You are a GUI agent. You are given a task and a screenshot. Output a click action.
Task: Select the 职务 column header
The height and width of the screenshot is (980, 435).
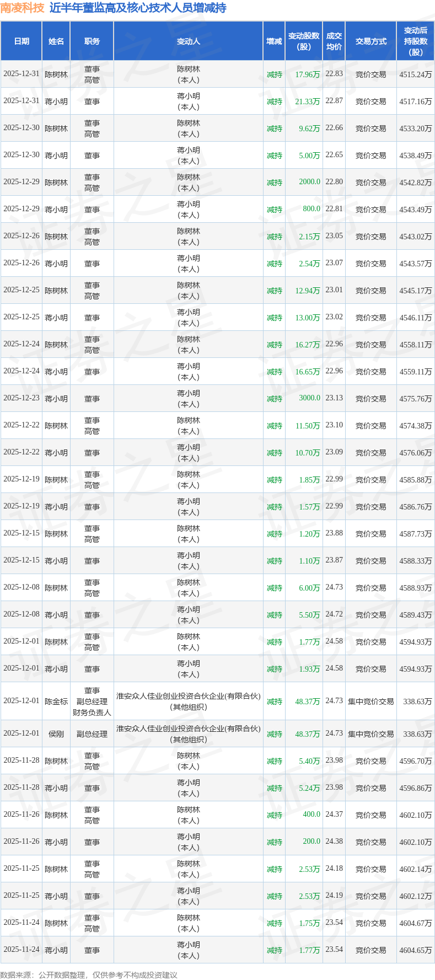92,41
